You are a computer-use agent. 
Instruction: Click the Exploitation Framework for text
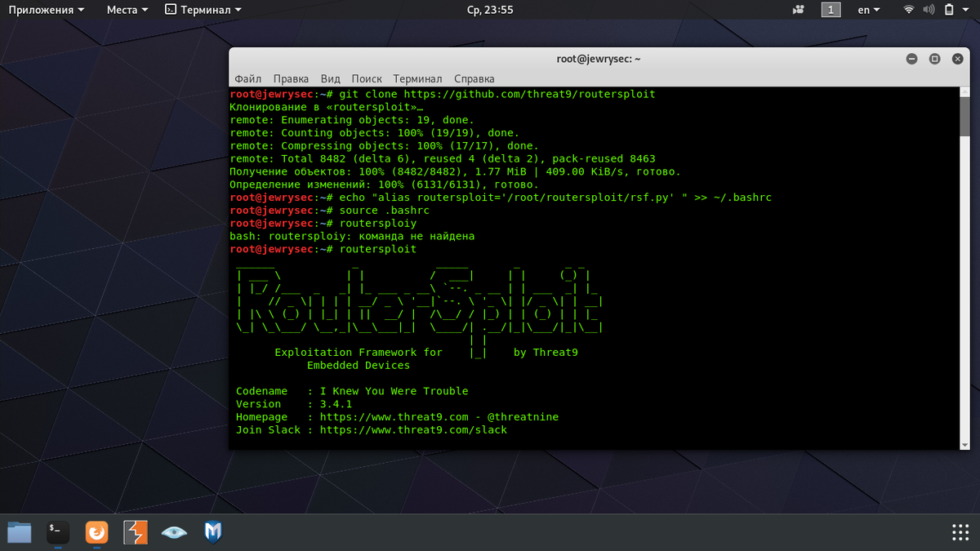[x=359, y=352]
